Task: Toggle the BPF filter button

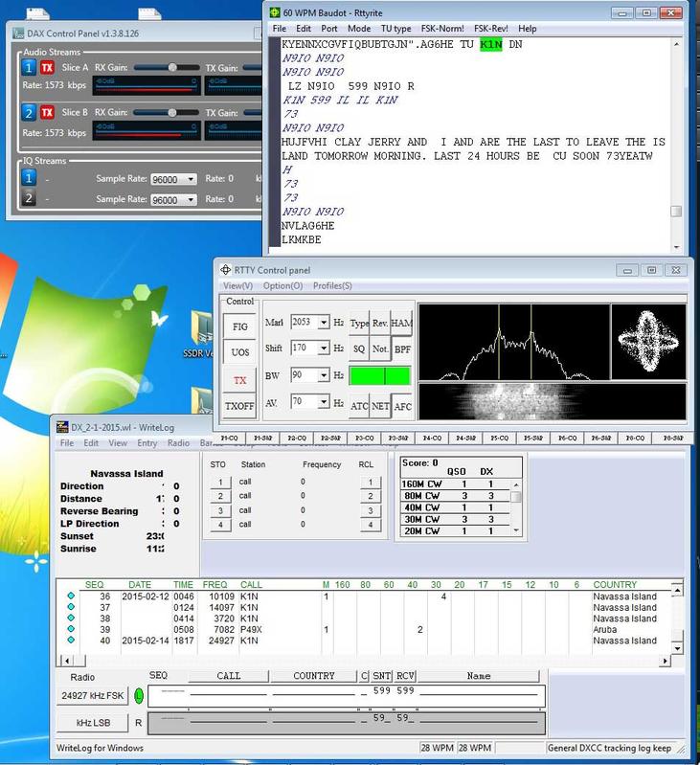Action: pyautogui.click(x=402, y=349)
